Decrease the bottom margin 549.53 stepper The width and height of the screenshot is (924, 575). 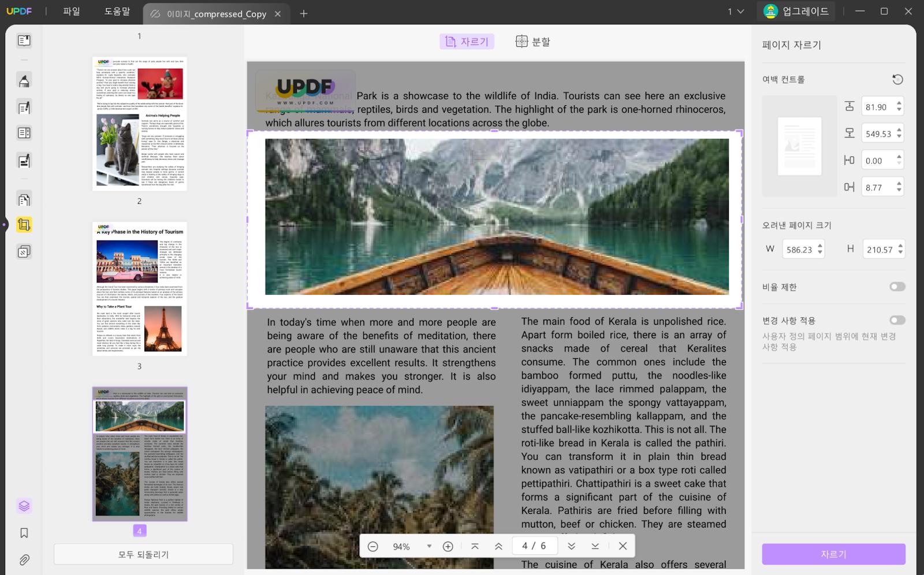tap(899, 137)
